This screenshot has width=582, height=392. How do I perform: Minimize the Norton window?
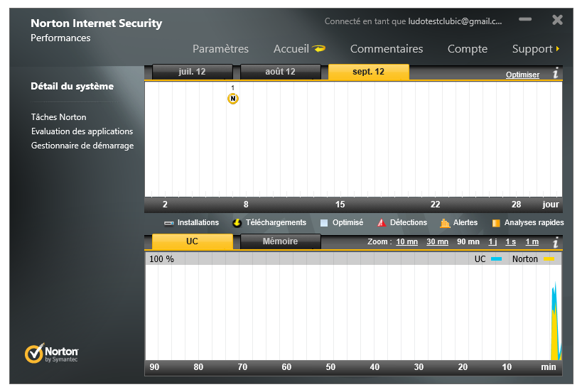525,19
